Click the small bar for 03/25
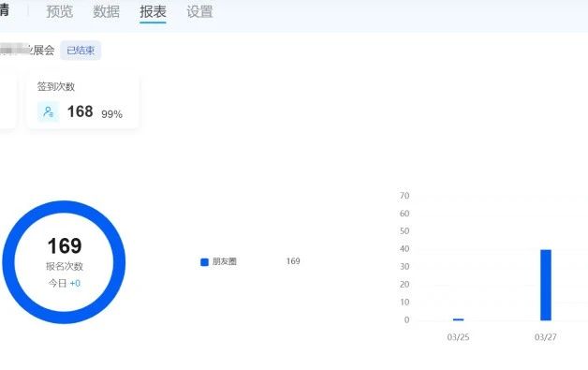 click(458, 319)
